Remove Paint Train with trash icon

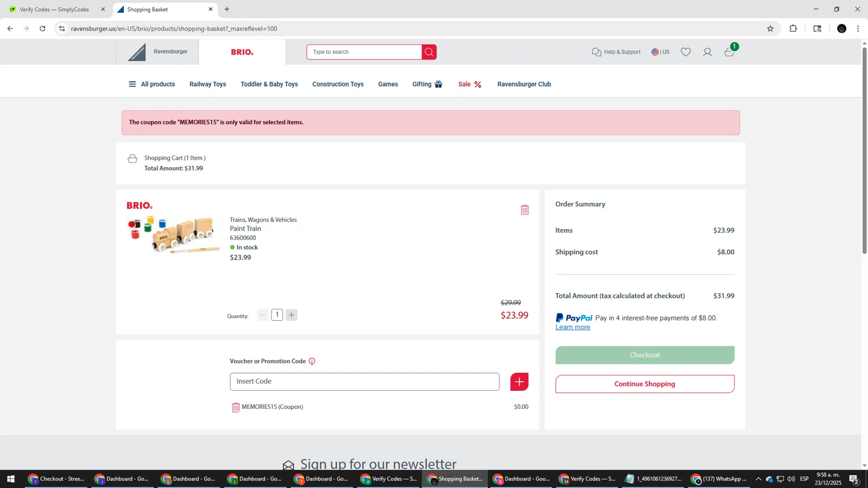525,210
